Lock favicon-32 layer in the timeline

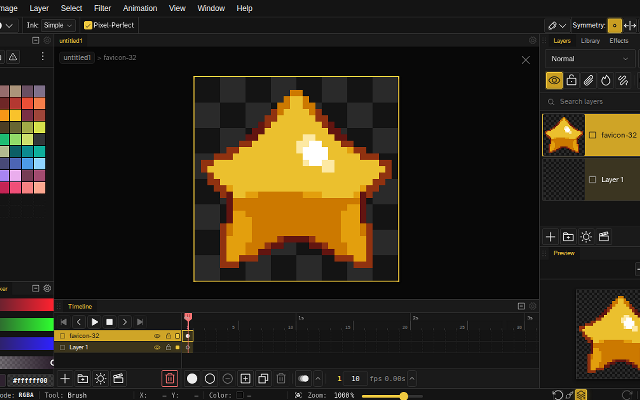point(168,336)
